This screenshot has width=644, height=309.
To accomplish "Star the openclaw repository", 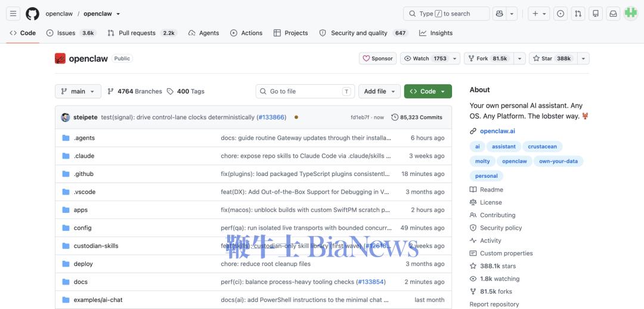I will click(553, 58).
